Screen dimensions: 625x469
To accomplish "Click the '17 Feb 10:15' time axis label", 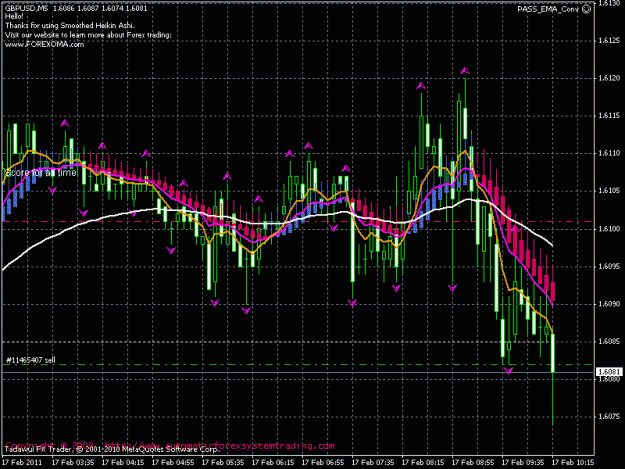I will (x=573, y=463).
